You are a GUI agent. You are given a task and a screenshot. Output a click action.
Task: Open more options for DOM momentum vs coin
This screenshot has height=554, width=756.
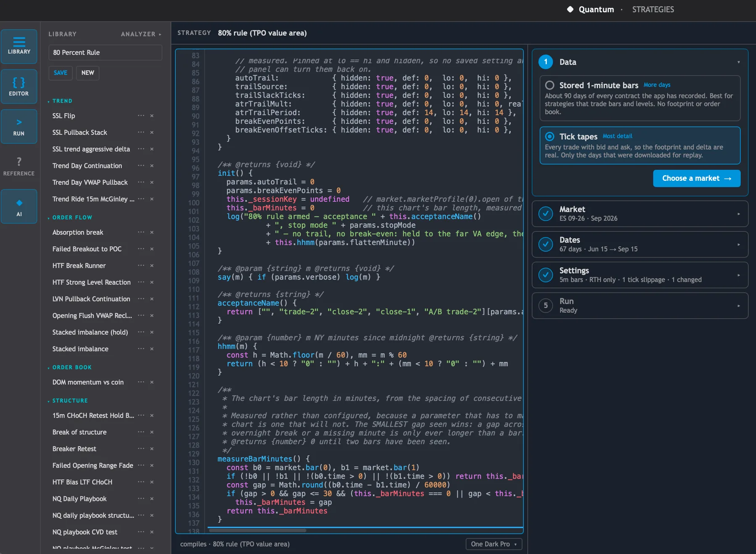(x=141, y=382)
